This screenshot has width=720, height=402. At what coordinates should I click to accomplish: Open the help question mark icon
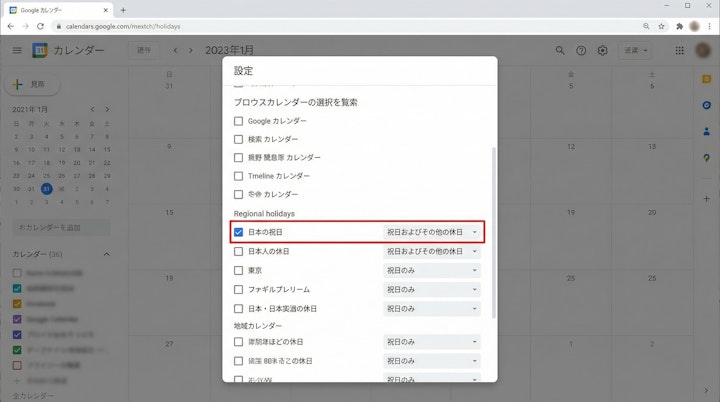coord(581,51)
